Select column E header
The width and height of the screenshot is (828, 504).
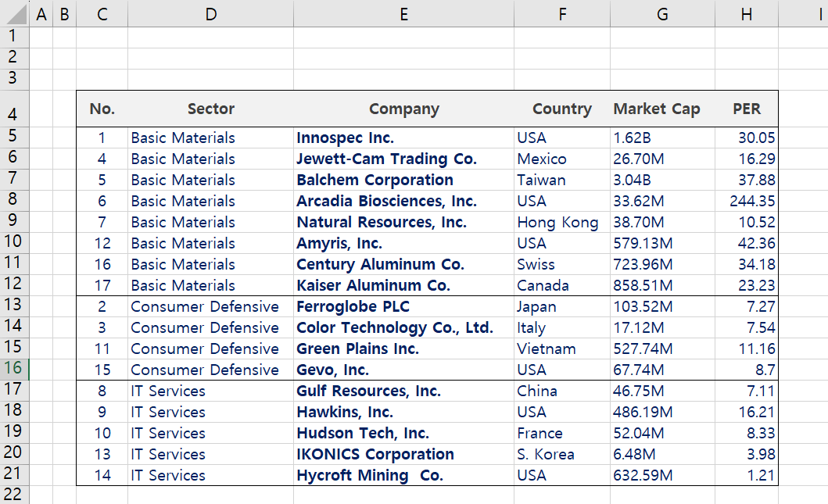tap(403, 14)
